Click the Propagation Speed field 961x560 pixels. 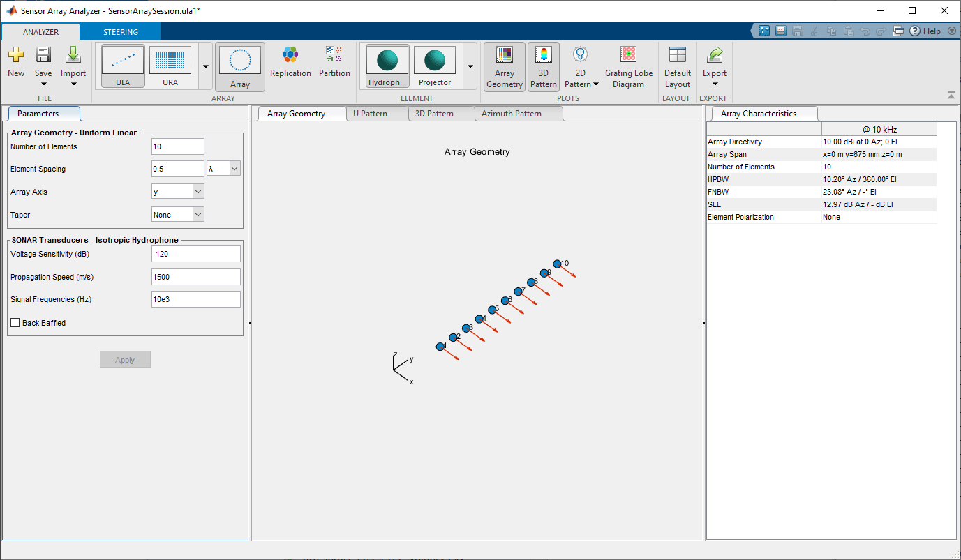tap(196, 277)
